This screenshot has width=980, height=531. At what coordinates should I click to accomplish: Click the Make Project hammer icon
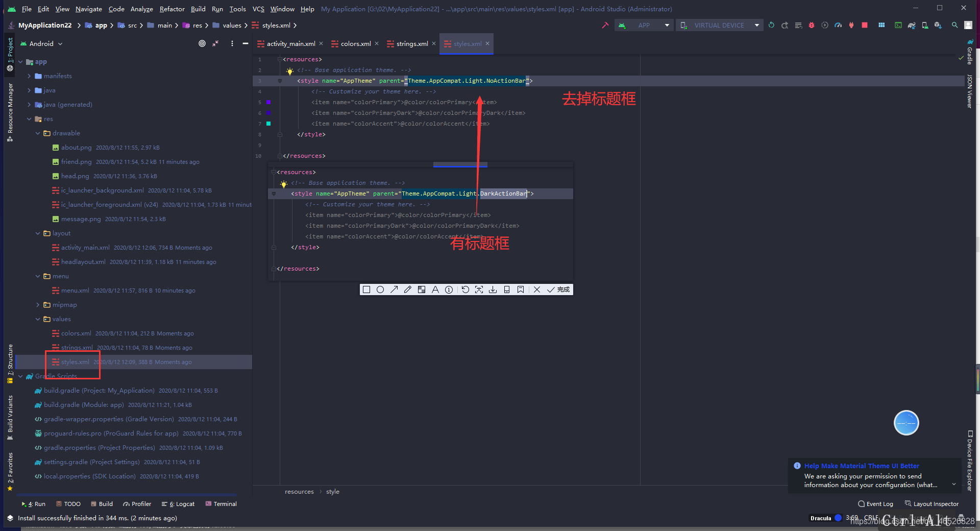tap(605, 25)
